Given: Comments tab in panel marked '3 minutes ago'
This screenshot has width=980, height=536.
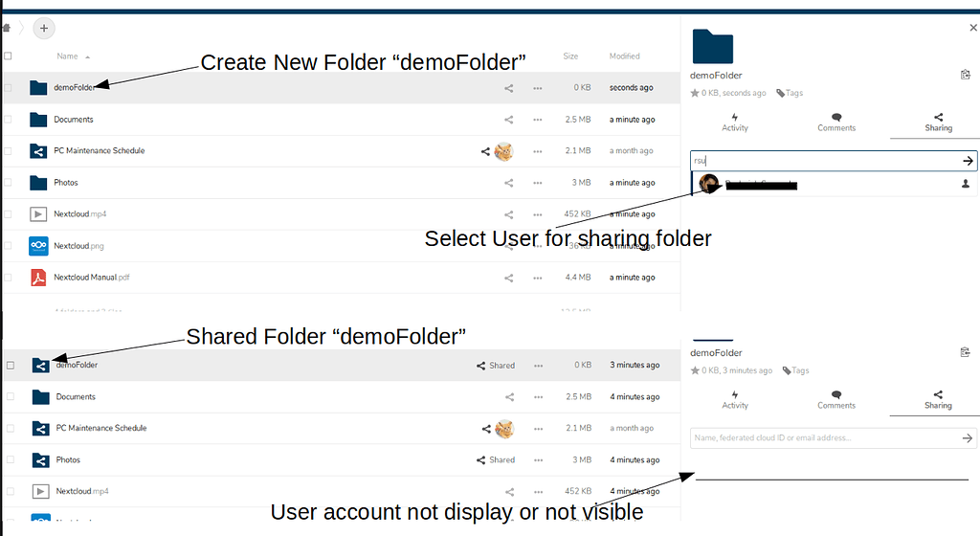Looking at the screenshot, I should (x=836, y=400).
